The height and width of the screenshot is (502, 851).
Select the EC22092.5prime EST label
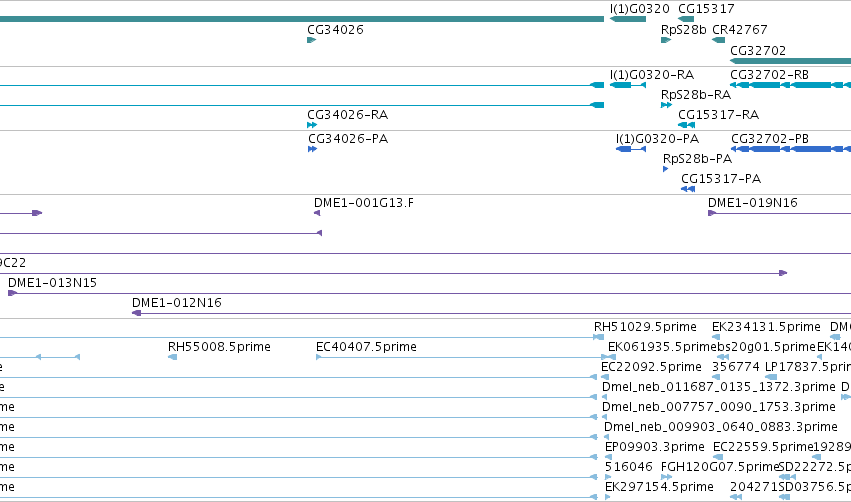[651, 367]
